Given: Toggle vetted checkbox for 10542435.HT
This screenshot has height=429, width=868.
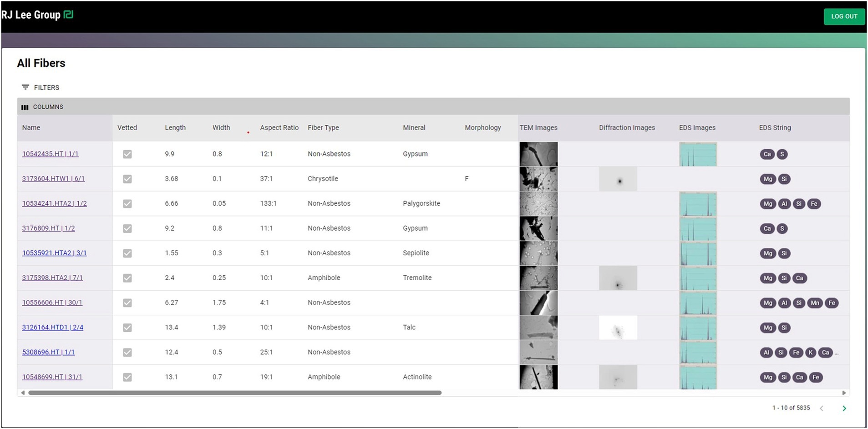Looking at the screenshot, I should (127, 154).
